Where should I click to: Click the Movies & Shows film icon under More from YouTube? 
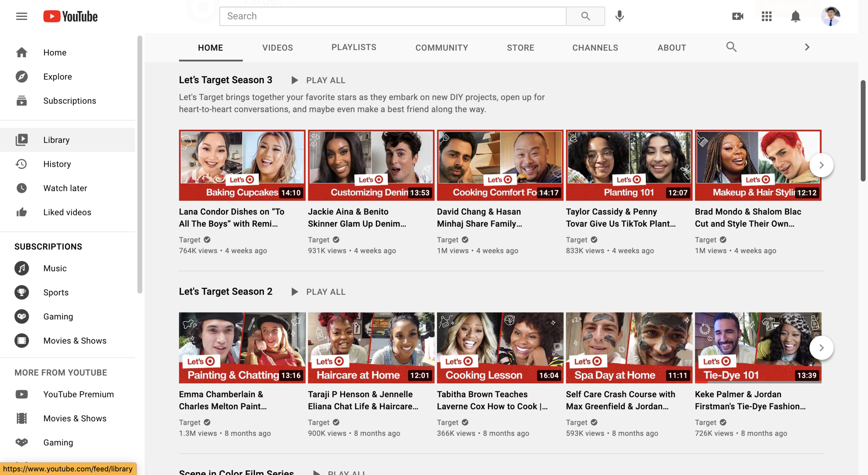pos(22,418)
